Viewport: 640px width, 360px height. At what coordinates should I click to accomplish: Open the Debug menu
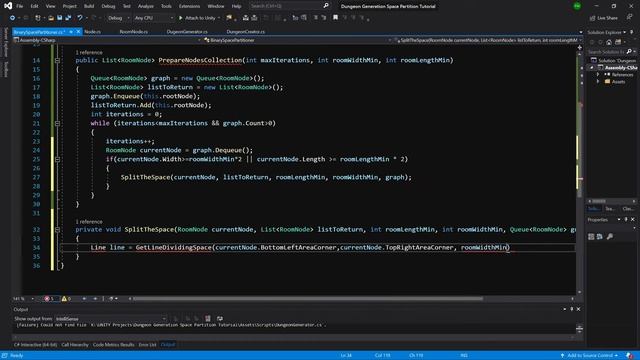pyautogui.click(x=108, y=6)
